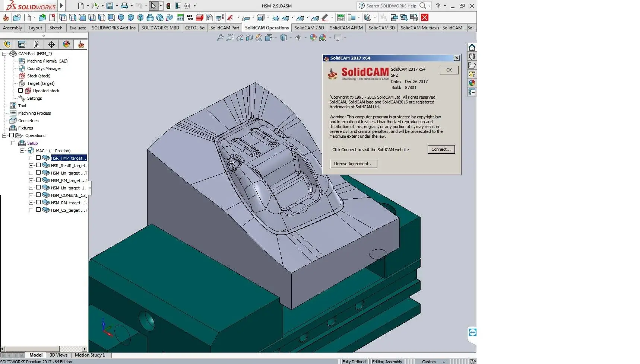Open the Options gear icon

[187, 6]
